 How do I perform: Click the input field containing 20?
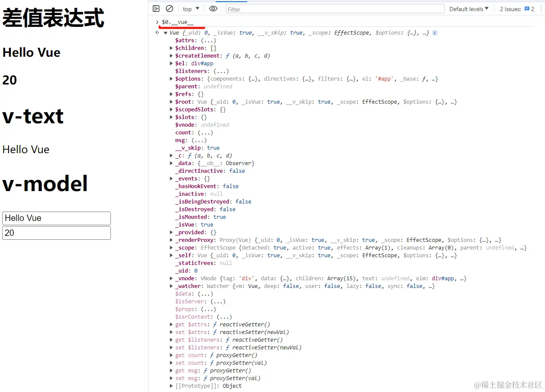tap(56, 233)
